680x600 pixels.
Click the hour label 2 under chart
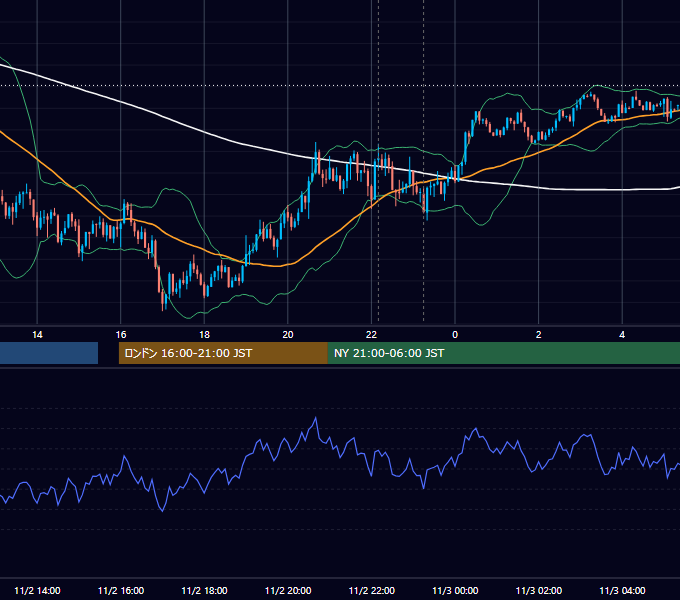pos(539,334)
